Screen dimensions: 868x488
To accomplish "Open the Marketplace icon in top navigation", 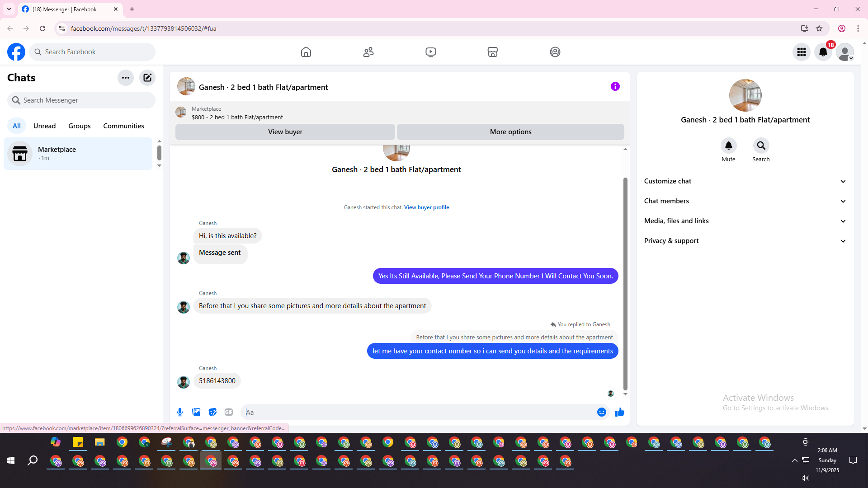I will [493, 52].
